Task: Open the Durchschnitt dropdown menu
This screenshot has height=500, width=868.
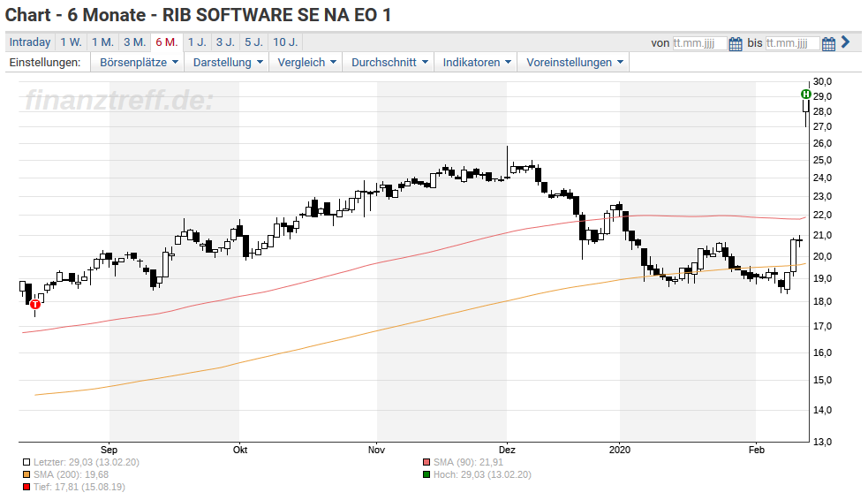Action: point(389,63)
